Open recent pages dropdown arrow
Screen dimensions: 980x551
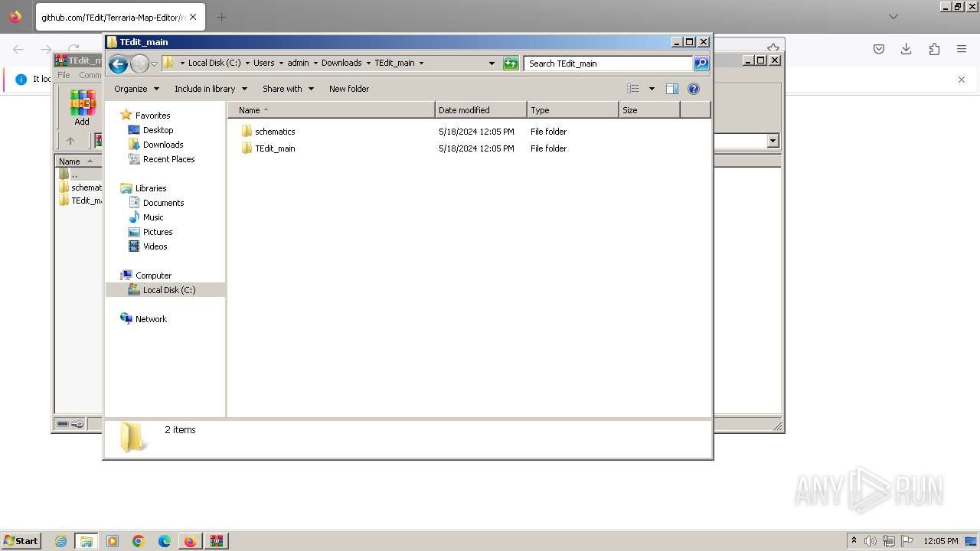click(x=154, y=64)
